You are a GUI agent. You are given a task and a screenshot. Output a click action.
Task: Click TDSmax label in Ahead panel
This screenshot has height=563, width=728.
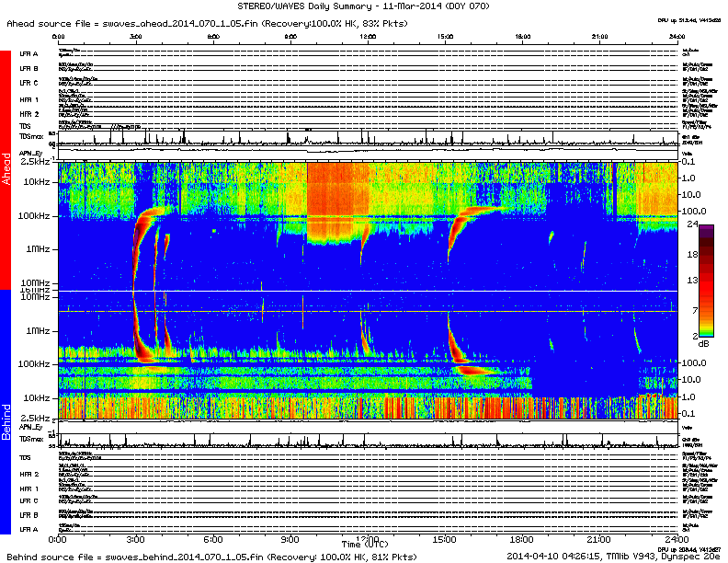click(x=31, y=136)
